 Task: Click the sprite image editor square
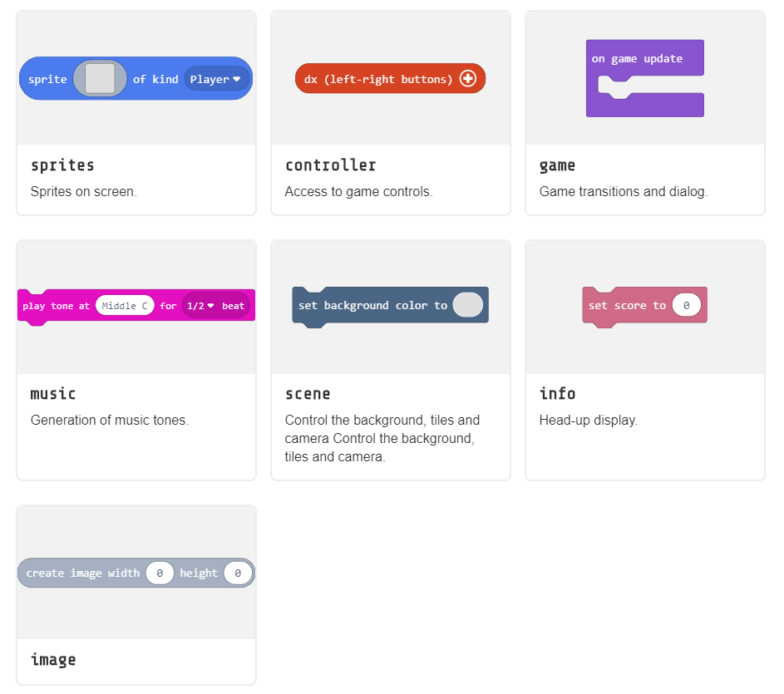point(100,78)
